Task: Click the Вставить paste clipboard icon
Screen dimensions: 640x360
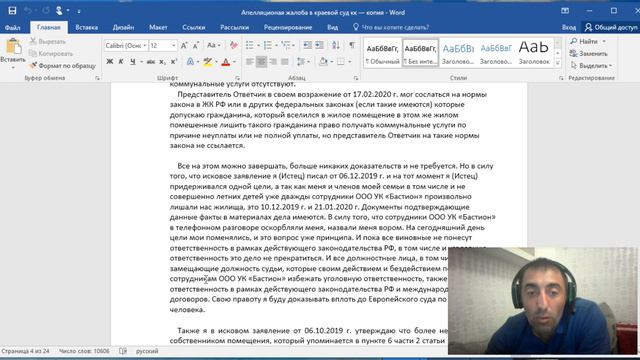Action: click(x=13, y=46)
